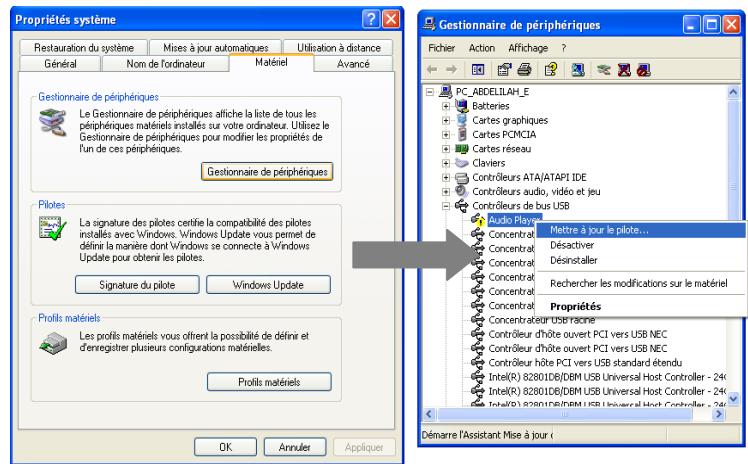The width and height of the screenshot is (748, 464).
Task: Click the Signature du pilote button
Action: (x=135, y=285)
